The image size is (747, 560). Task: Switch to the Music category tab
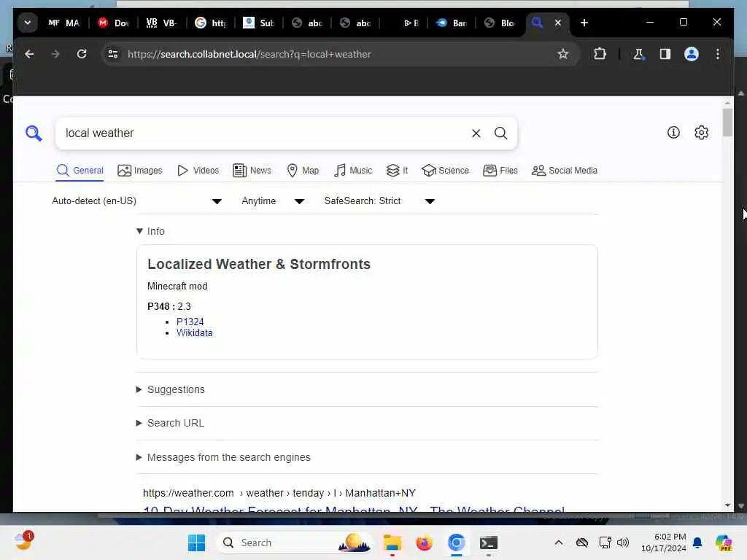tap(352, 171)
